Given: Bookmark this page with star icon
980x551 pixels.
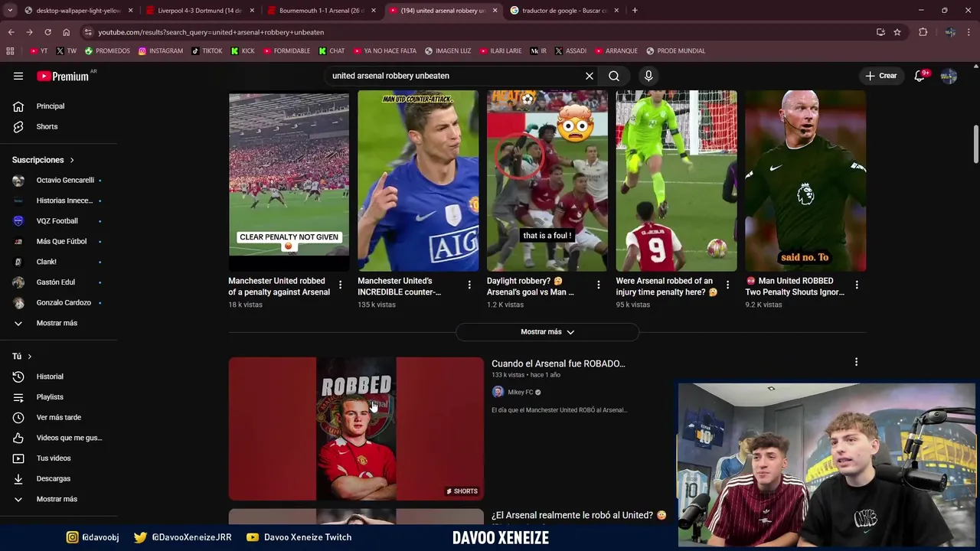Looking at the screenshot, I should pos(897,32).
